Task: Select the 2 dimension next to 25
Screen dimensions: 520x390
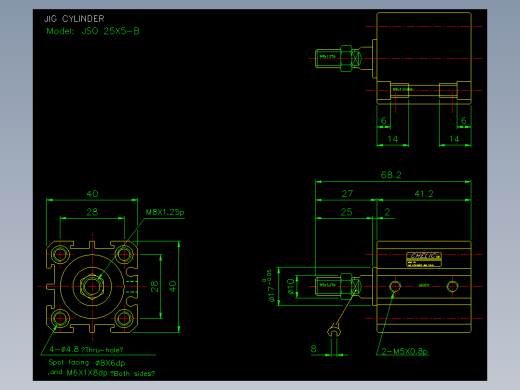Action: tap(387, 212)
